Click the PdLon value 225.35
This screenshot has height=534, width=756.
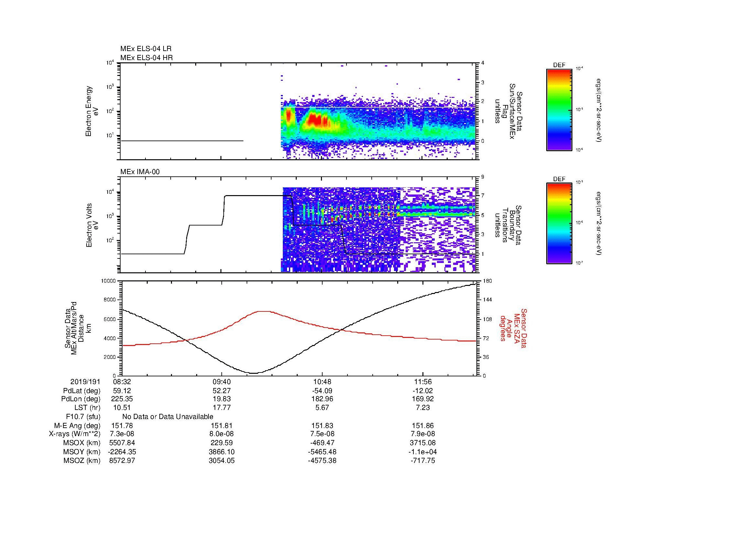tap(122, 399)
